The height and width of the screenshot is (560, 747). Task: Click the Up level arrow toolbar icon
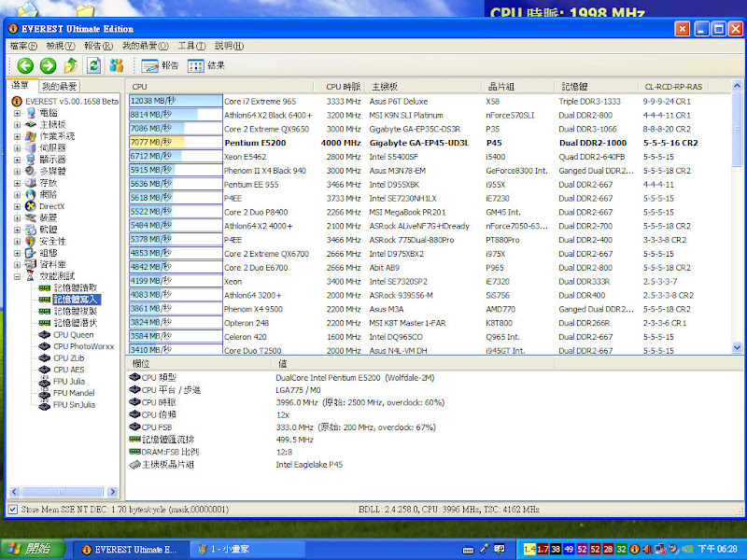pos(71,65)
